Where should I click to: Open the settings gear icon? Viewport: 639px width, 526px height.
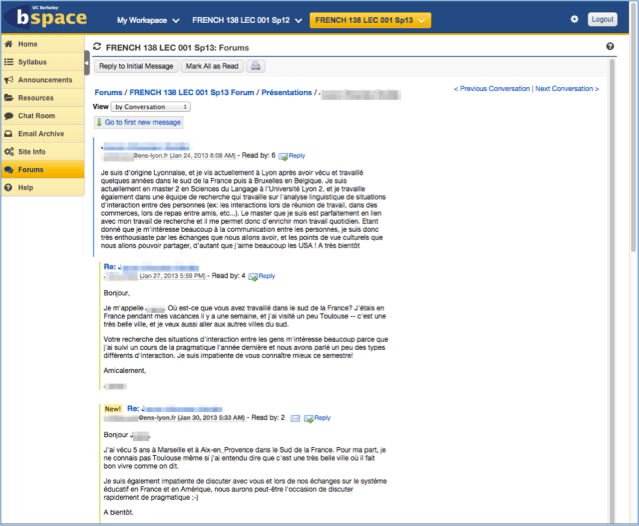[x=574, y=19]
